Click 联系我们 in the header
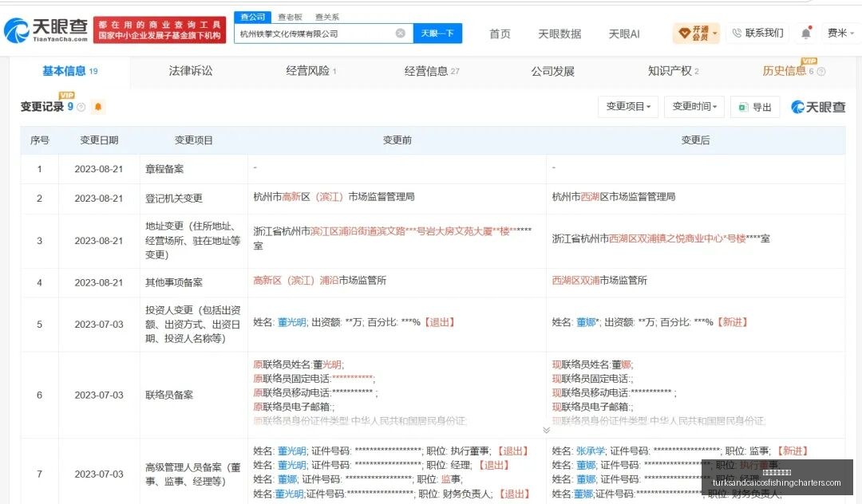This screenshot has width=862, height=504. [x=757, y=33]
